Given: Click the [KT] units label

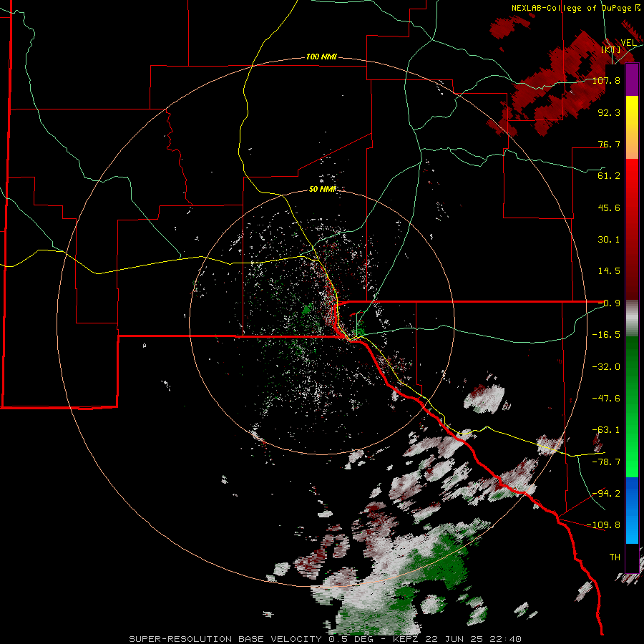Looking at the screenshot, I should click(610, 49).
